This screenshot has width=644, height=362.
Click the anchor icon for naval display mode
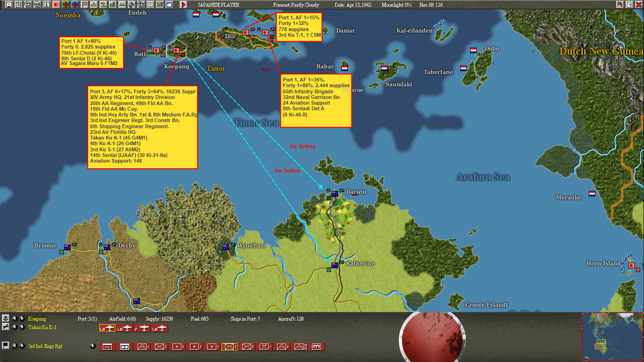(6, 318)
